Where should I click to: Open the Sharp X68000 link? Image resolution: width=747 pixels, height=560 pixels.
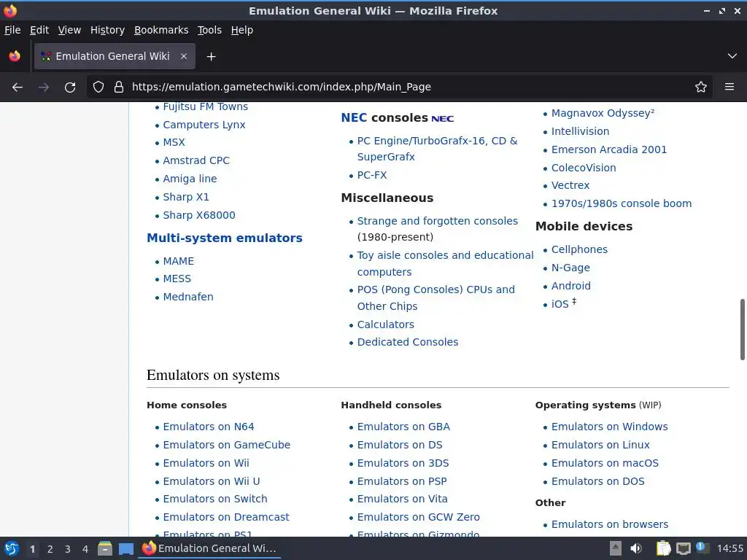(199, 215)
